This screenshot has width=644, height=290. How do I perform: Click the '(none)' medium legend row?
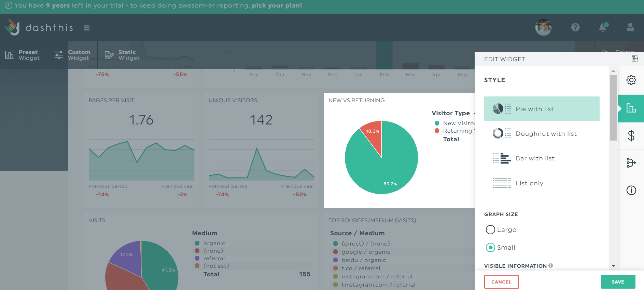click(253, 251)
